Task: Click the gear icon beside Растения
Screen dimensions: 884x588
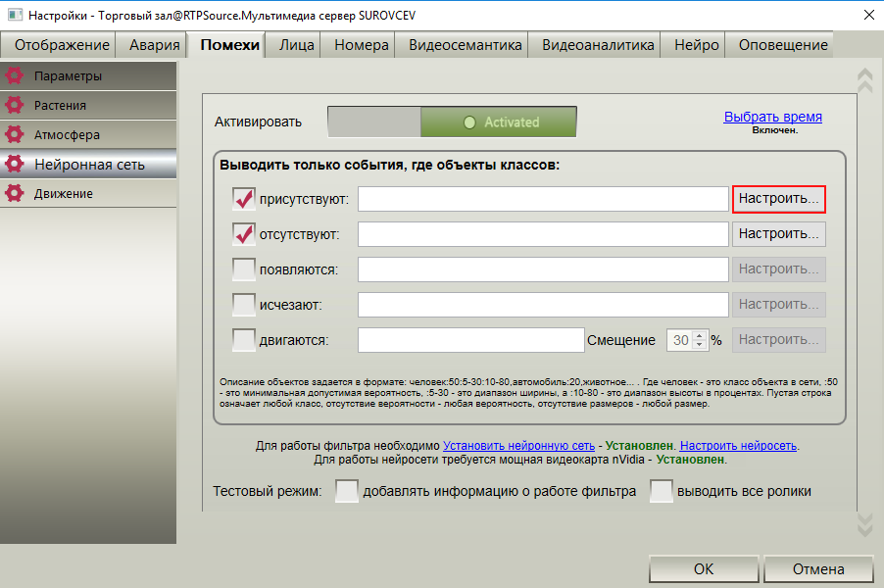Action: (x=14, y=105)
